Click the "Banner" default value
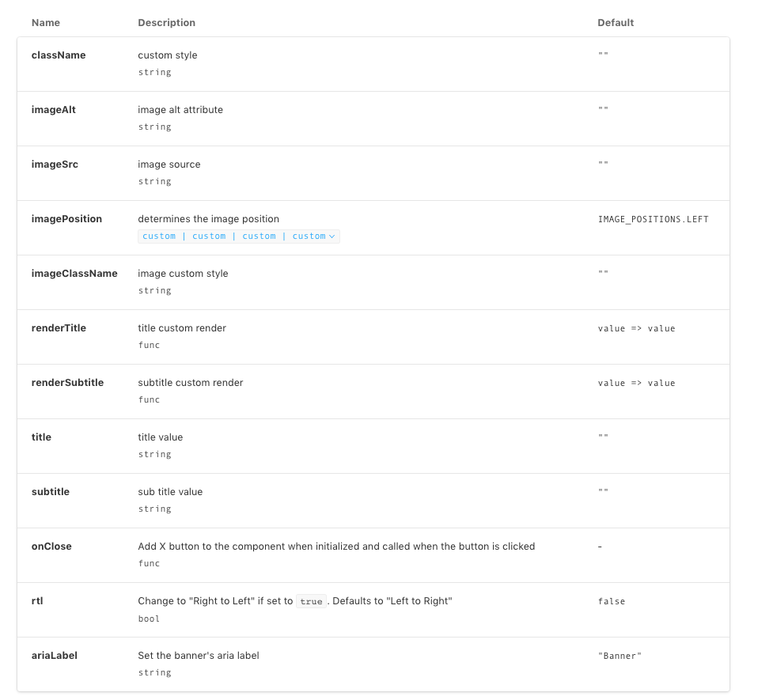773x700 pixels. (620, 656)
